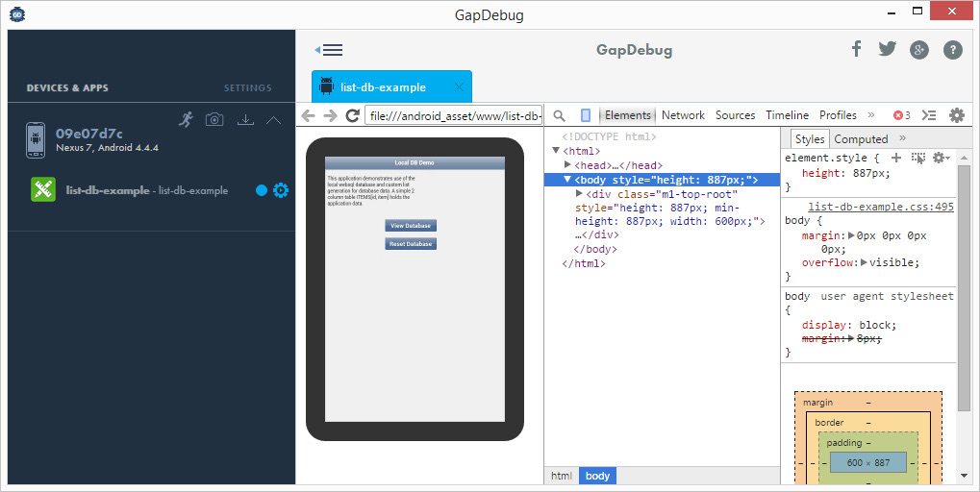Click the magnifier inspect element icon
This screenshot has height=492, width=980.
coord(559,115)
